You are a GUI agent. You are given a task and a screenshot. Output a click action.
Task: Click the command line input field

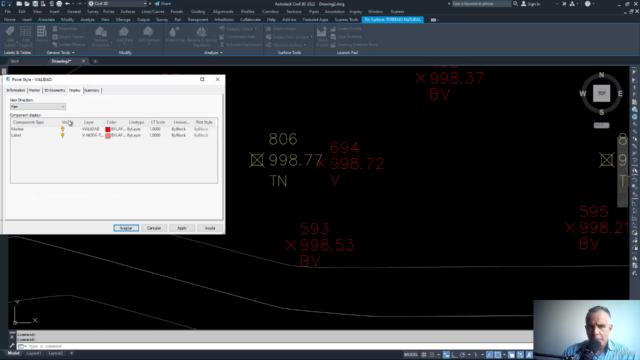pos(278,346)
